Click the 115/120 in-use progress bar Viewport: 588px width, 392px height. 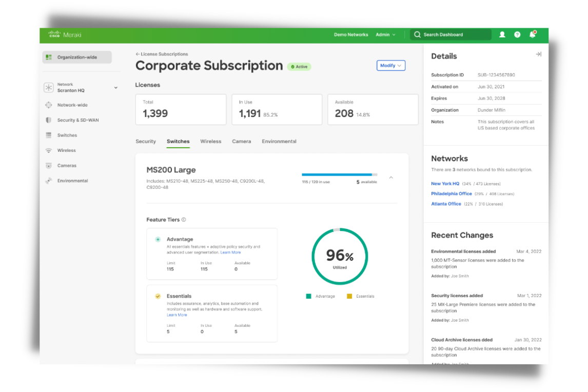(339, 174)
